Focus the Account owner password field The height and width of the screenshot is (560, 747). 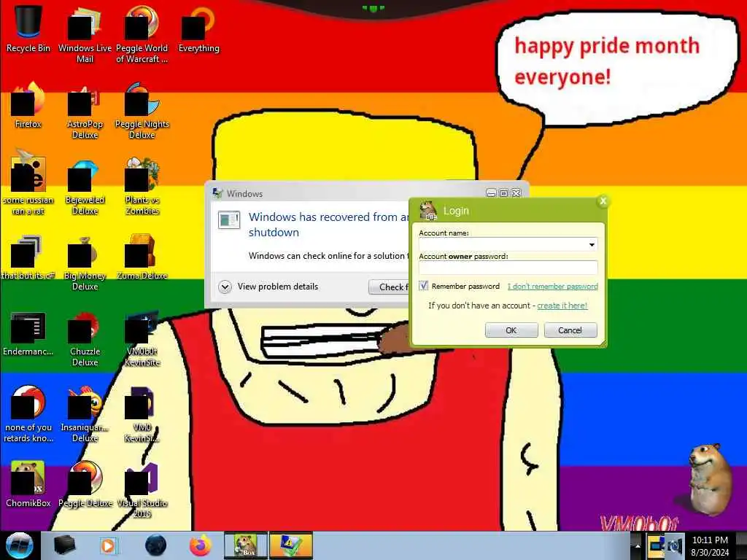508,268
